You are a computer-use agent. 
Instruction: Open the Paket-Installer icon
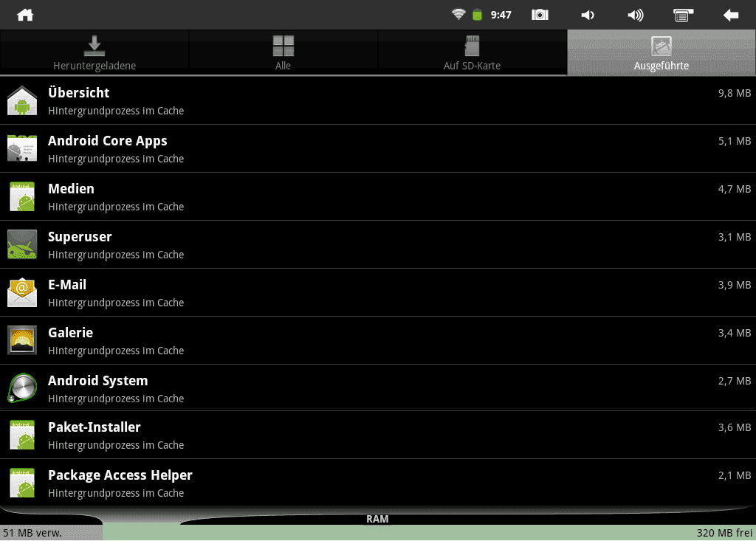(22, 435)
